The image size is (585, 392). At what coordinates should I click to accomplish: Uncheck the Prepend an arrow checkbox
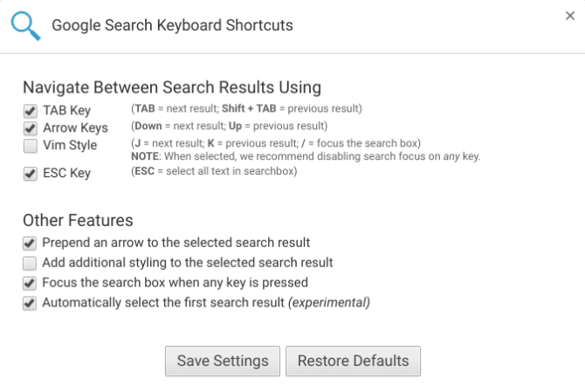click(31, 243)
